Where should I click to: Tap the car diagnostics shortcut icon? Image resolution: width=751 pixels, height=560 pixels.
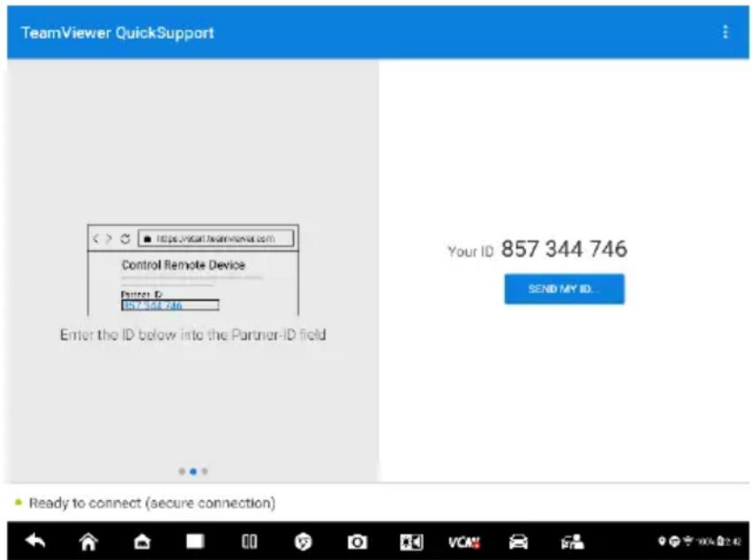[x=518, y=541]
